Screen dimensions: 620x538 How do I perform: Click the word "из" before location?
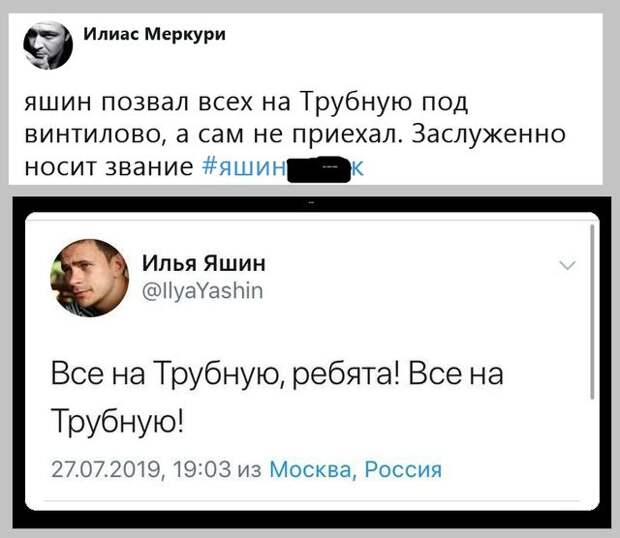click(250, 470)
